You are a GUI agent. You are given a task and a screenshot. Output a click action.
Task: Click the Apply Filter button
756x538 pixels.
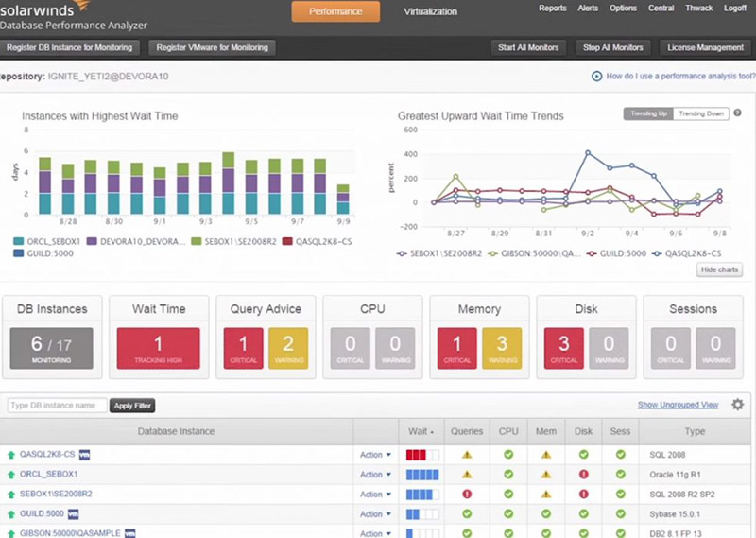(132, 406)
